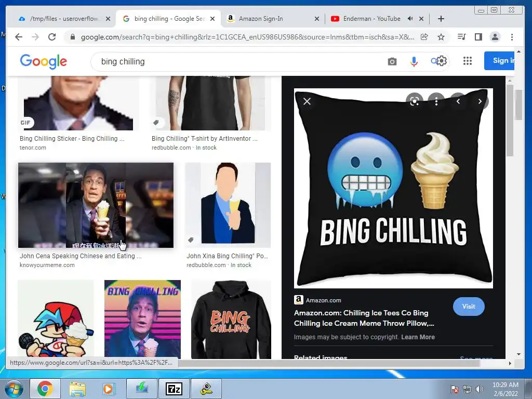The height and width of the screenshot is (399, 532).
Task: Click the Visit button
Action: click(469, 307)
